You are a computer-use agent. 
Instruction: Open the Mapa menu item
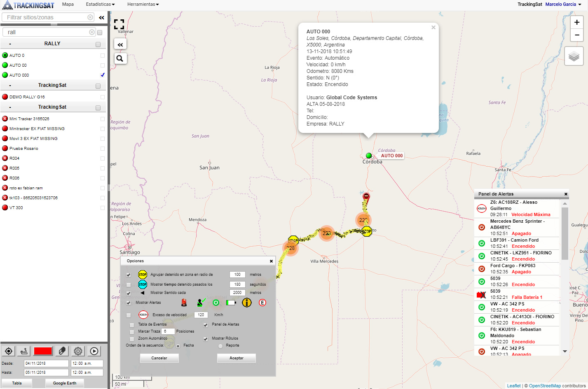click(x=68, y=4)
